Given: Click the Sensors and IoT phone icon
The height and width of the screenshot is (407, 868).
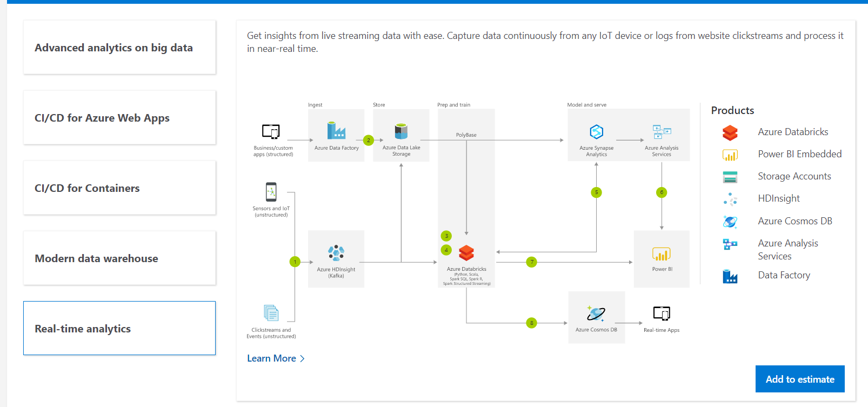Looking at the screenshot, I should click(x=271, y=192).
